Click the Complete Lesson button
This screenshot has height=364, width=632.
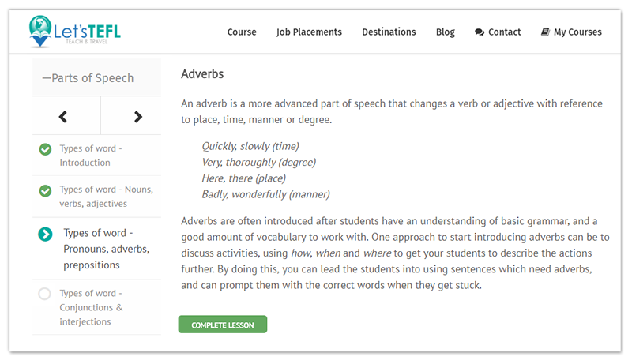[223, 325]
